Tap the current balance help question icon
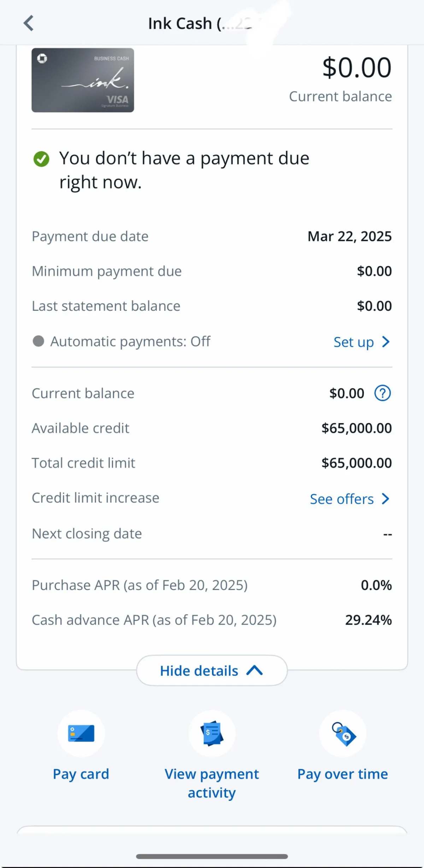This screenshot has width=424, height=868. coord(382,393)
